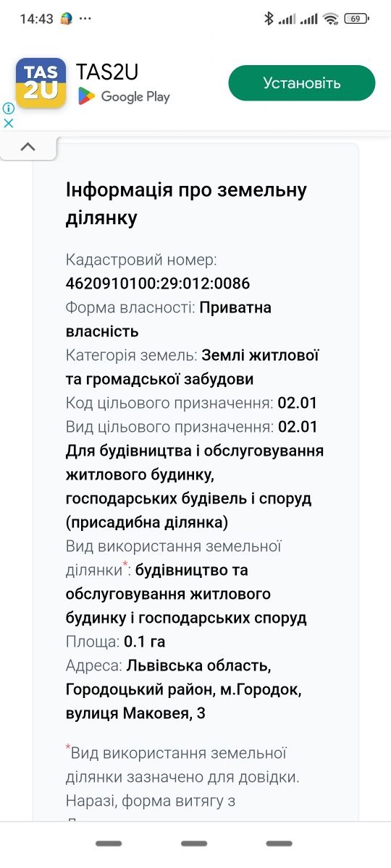
Task: Tap the right navigation bar button
Action: [x=279, y=843]
